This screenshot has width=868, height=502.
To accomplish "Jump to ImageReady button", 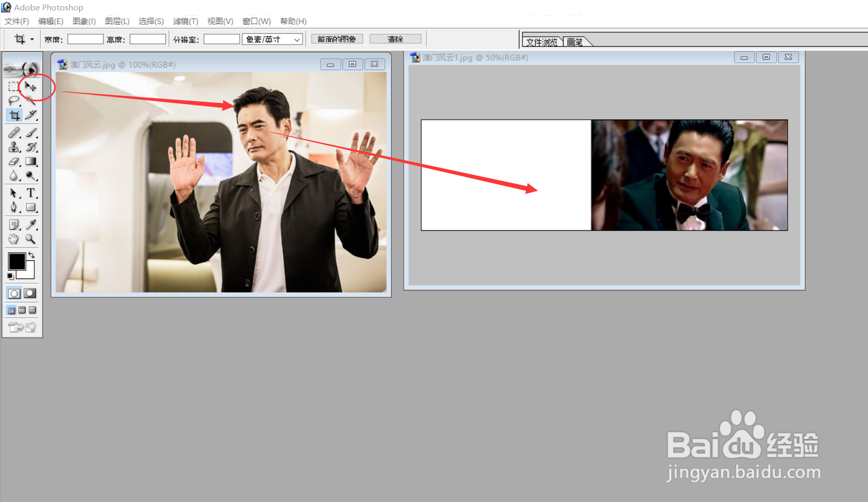I will click(22, 327).
